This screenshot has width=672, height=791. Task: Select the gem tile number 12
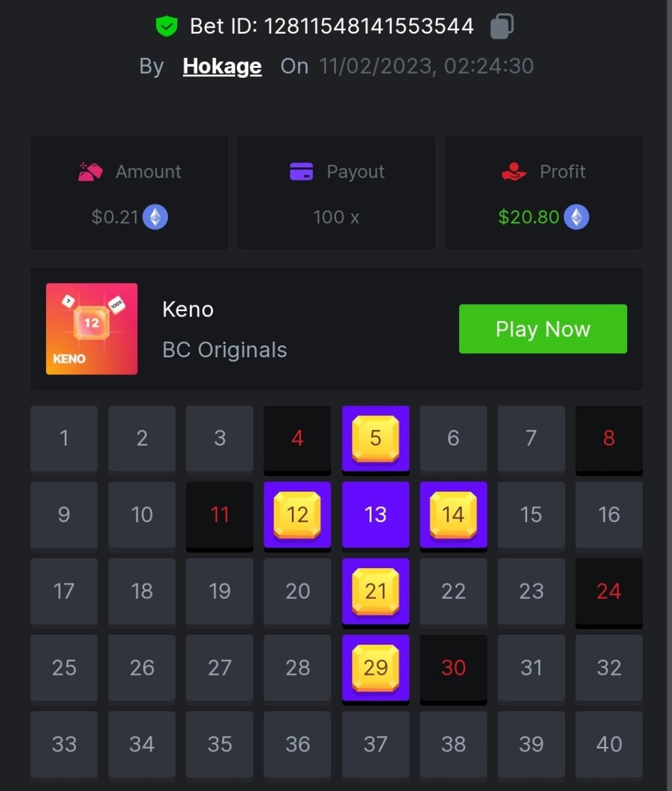coord(298,515)
